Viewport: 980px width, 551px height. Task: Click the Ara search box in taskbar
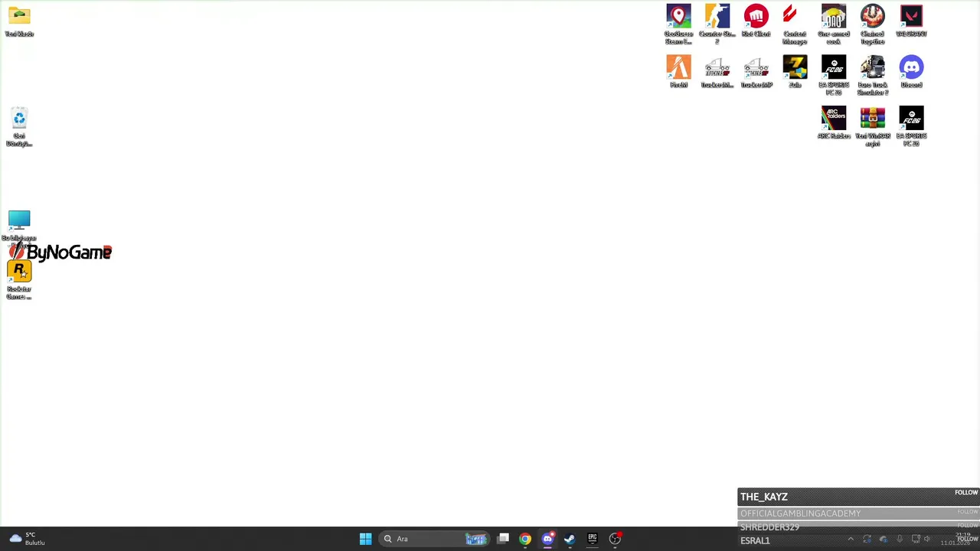(435, 539)
